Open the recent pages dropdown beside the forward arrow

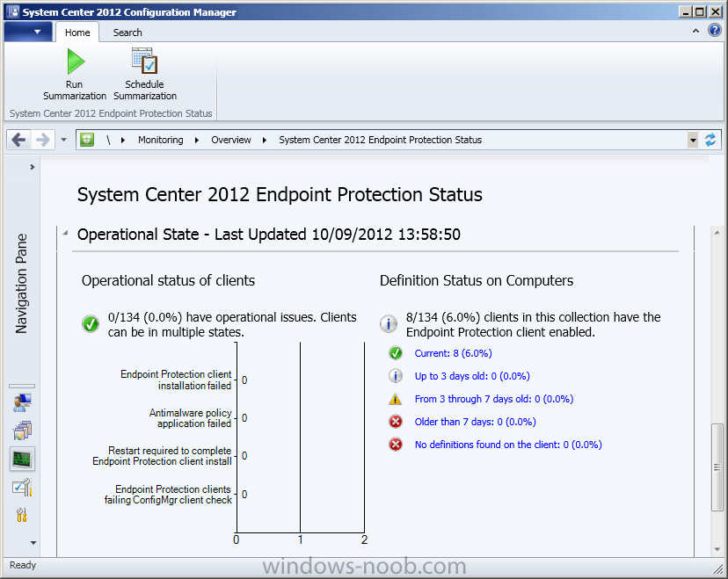[x=63, y=140]
